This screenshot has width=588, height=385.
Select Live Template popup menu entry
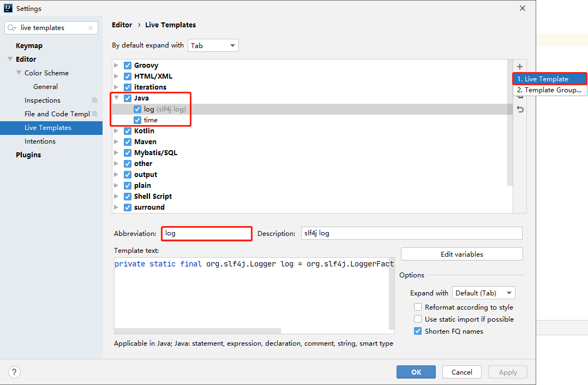(x=549, y=79)
